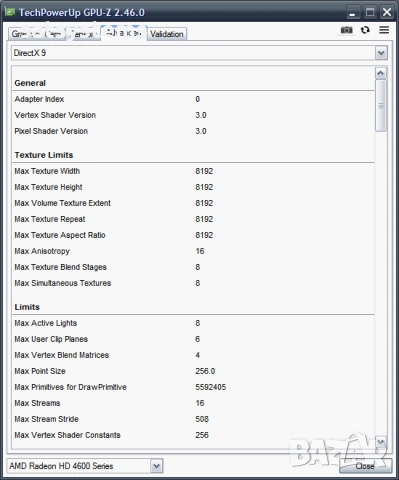399x480 pixels.
Task: Click Max Simultaneous Textures row
Action: [x=193, y=283]
